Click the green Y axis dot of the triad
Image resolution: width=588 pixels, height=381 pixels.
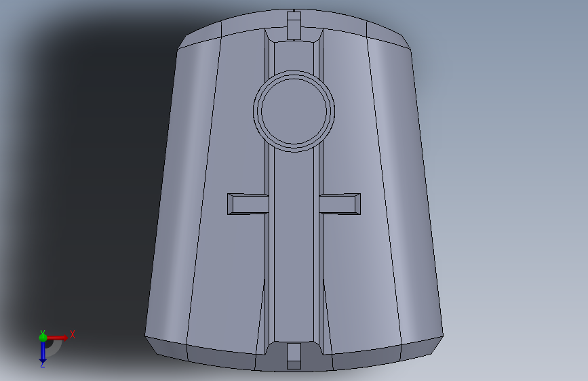pos(43,338)
